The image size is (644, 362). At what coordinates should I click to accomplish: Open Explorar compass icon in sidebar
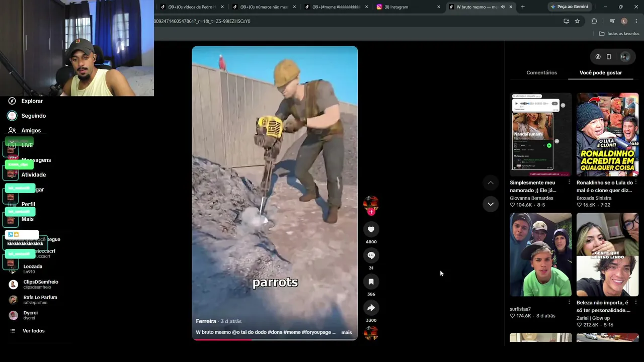12,101
